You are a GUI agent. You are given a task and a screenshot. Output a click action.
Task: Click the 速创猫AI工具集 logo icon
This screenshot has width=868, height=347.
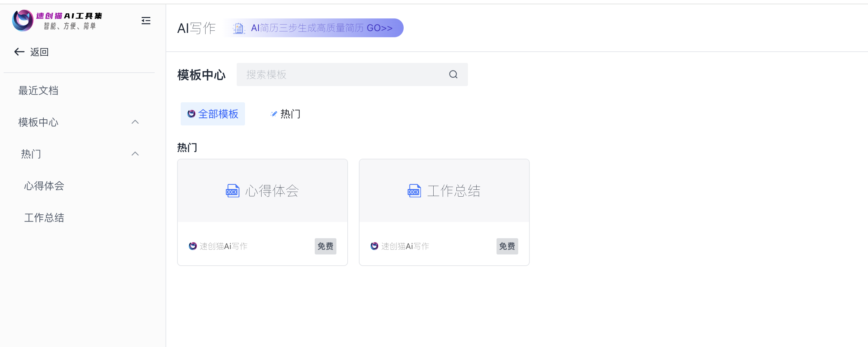[22, 21]
